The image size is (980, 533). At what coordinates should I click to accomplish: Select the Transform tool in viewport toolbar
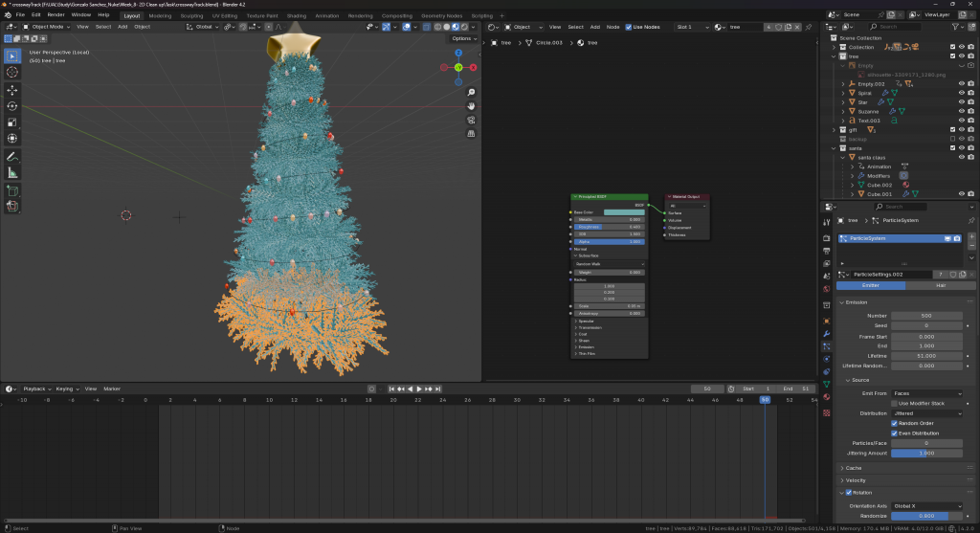[x=11, y=139]
